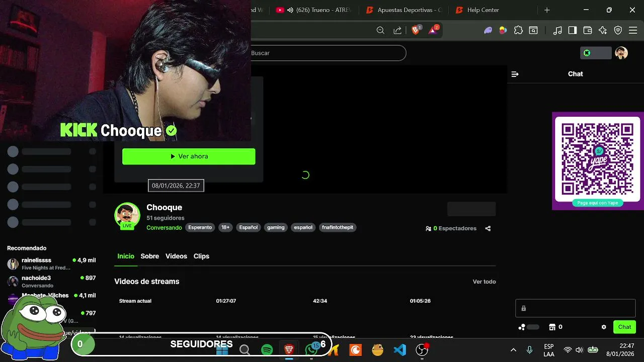The height and width of the screenshot is (362, 644).
Task: Open OBS Studio from taskbar
Action: pyautogui.click(x=422, y=349)
